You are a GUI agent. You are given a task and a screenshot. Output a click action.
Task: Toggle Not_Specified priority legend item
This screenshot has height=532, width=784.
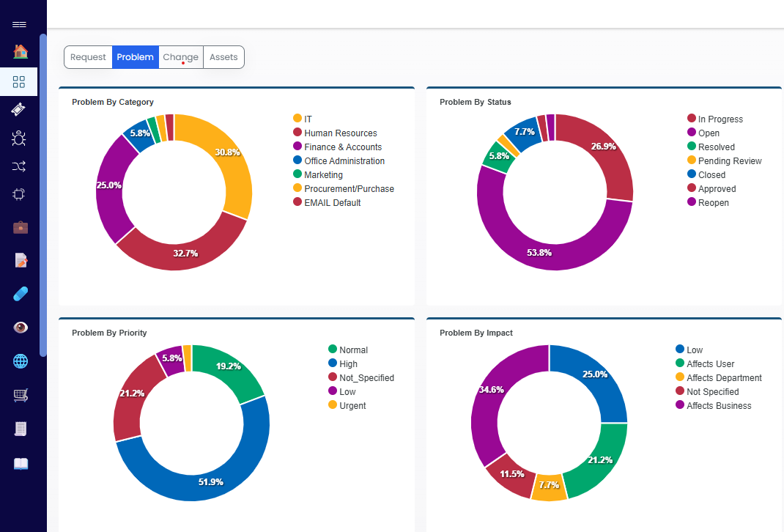(x=361, y=378)
